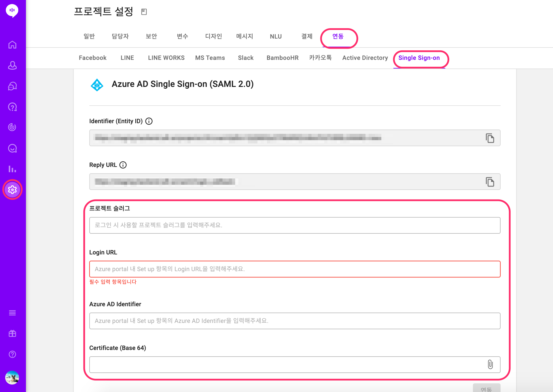Open the Home icon in sidebar

coord(12,45)
